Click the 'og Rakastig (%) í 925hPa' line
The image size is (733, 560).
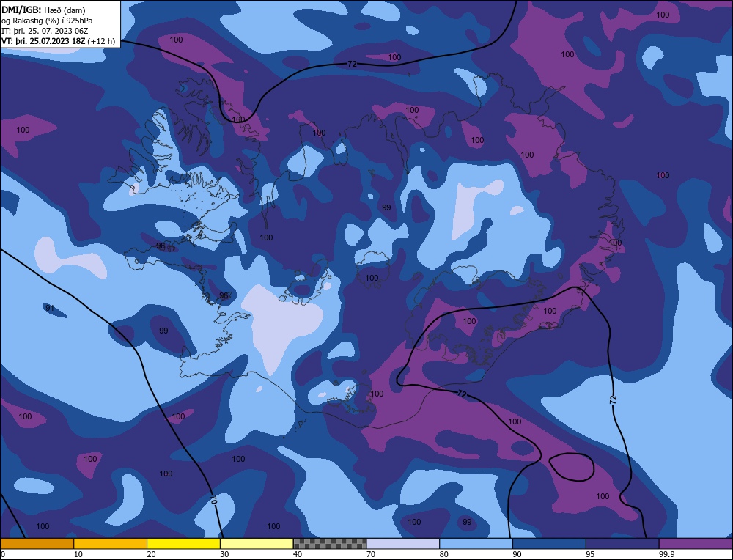click(x=47, y=21)
